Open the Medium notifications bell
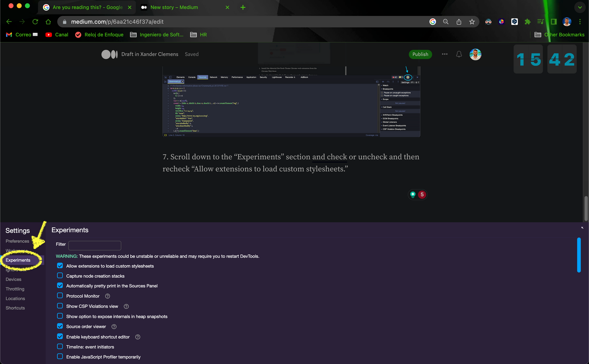The image size is (589, 364). click(x=459, y=54)
